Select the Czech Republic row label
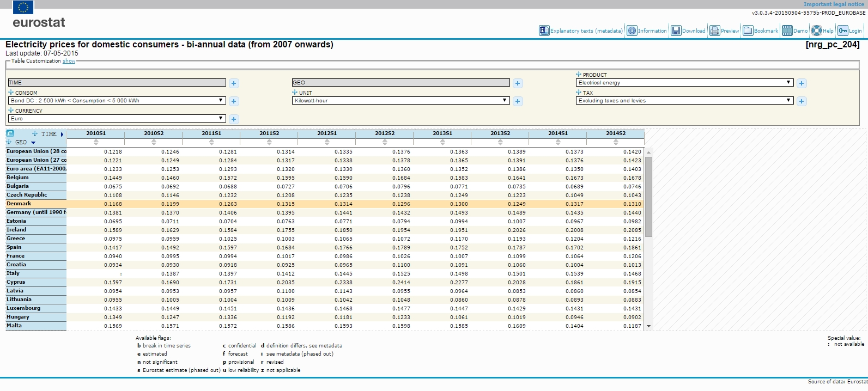This screenshot has height=391, width=868. click(x=36, y=195)
